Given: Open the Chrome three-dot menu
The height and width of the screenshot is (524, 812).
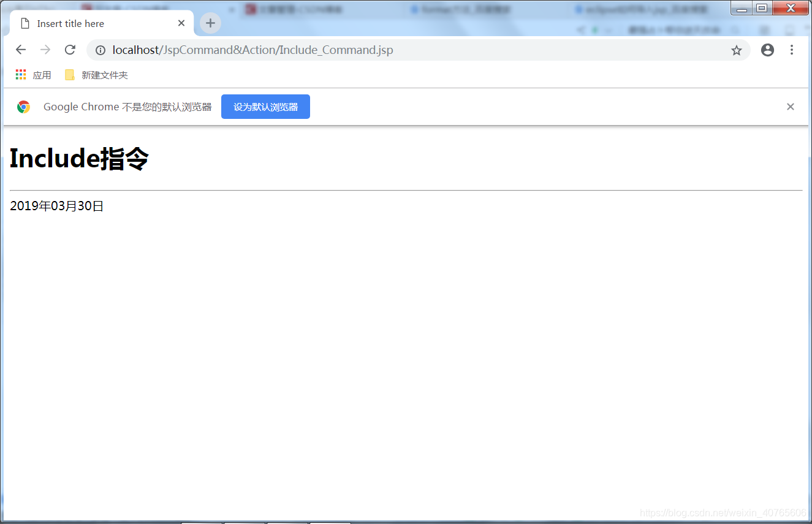Looking at the screenshot, I should (x=792, y=50).
